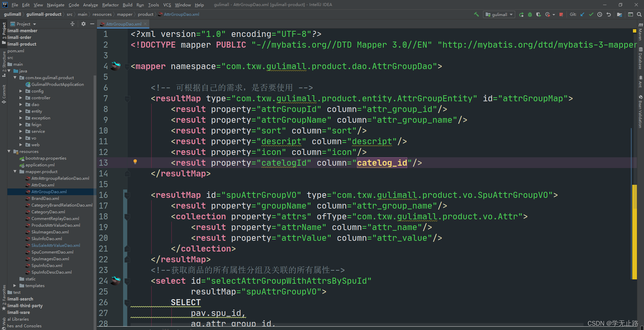
Task: Close the AttrGroupDao.xml editor tab
Action: click(145, 24)
